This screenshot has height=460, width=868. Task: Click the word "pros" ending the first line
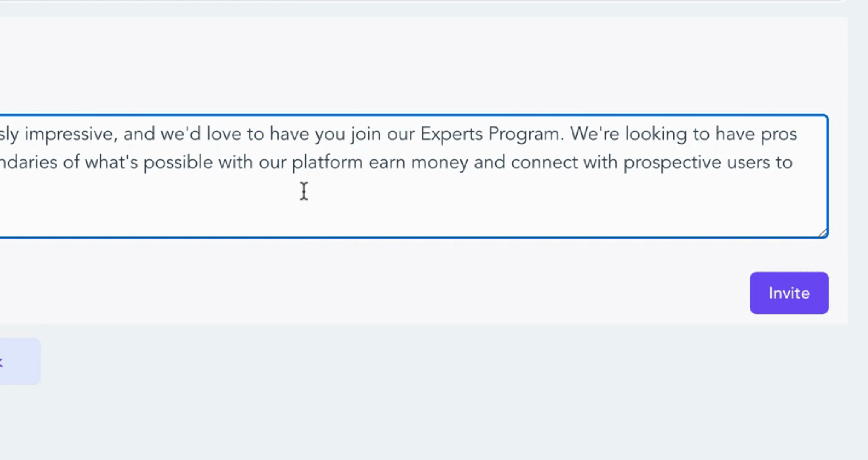coord(779,135)
